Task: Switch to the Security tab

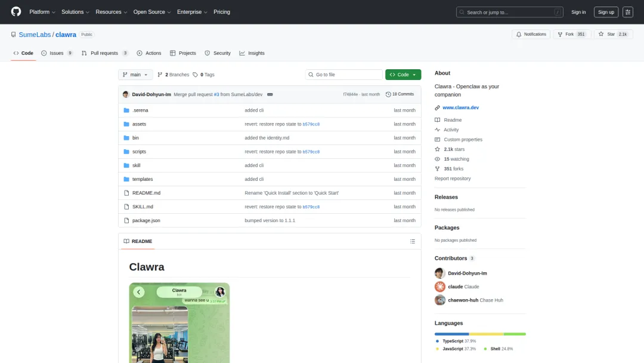Action: coord(218,53)
